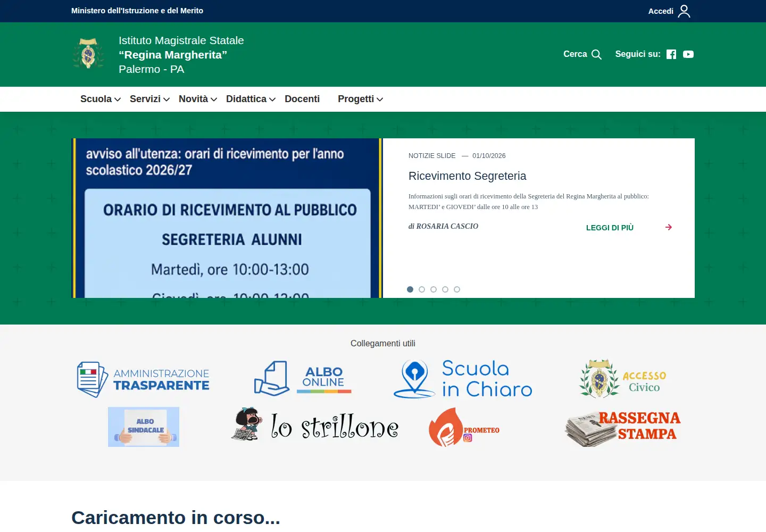
Task: Click the pink arrow beside Leggi di più
Action: 669,227
